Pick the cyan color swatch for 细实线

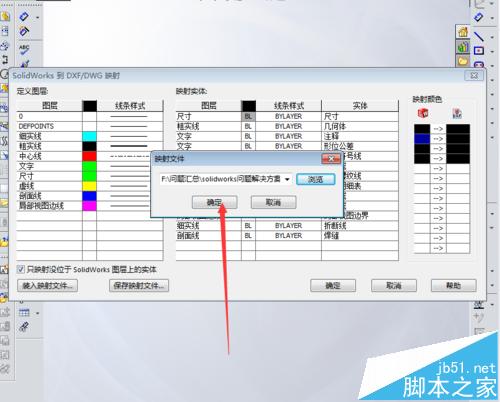point(89,136)
